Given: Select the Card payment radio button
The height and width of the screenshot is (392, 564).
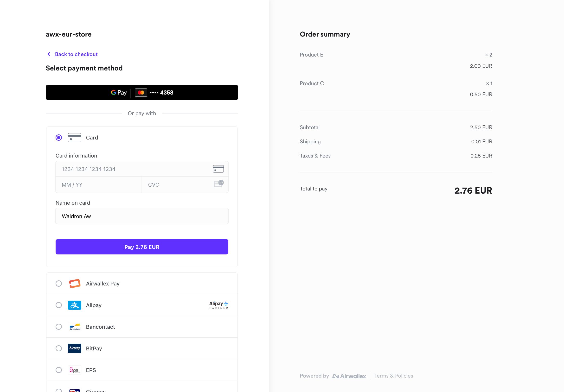Looking at the screenshot, I should click(59, 138).
